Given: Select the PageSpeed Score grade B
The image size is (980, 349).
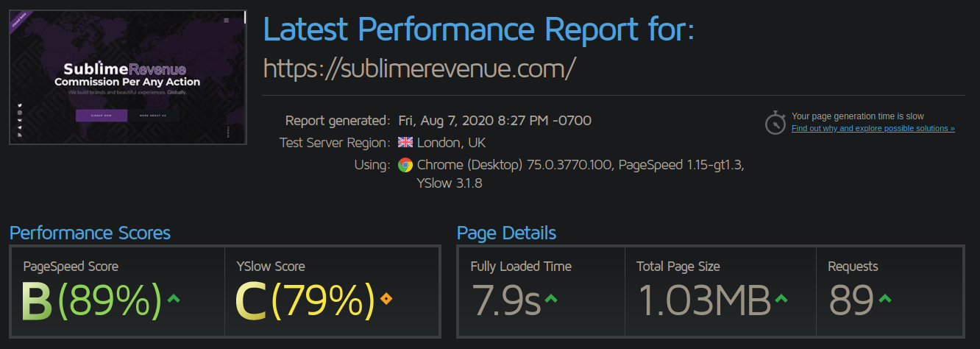Looking at the screenshot, I should tap(37, 301).
